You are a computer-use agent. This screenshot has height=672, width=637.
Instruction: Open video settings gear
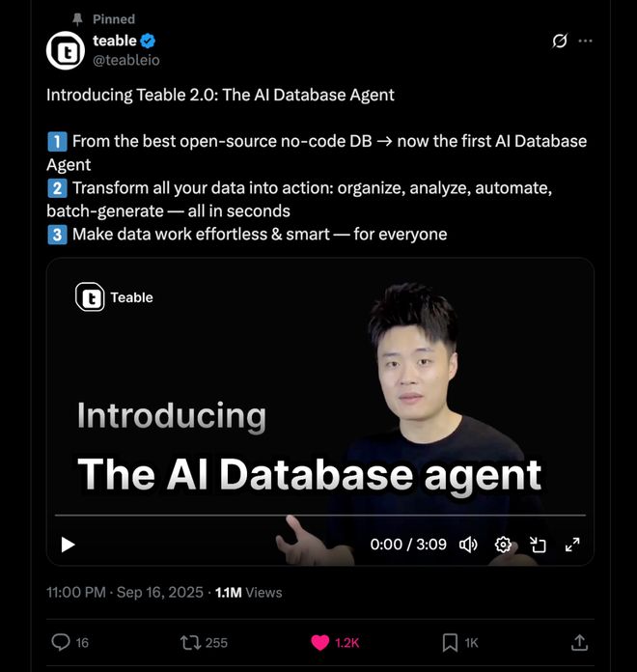tap(503, 545)
